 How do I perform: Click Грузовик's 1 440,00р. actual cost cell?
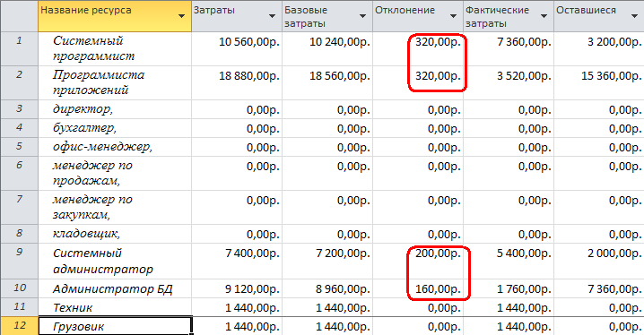(509, 326)
